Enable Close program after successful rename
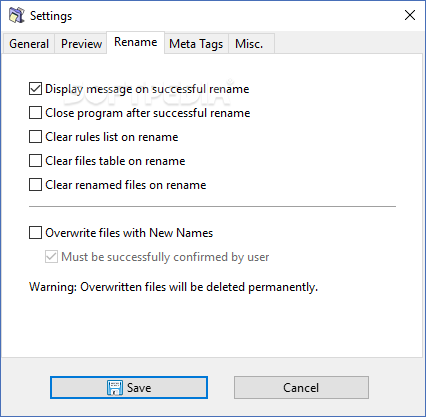The image size is (426, 417). coord(35,113)
